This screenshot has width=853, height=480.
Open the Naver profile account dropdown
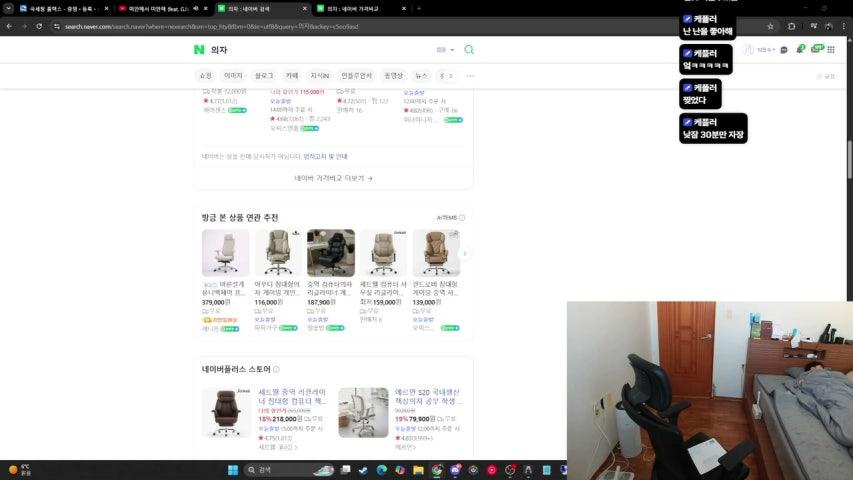(x=759, y=50)
